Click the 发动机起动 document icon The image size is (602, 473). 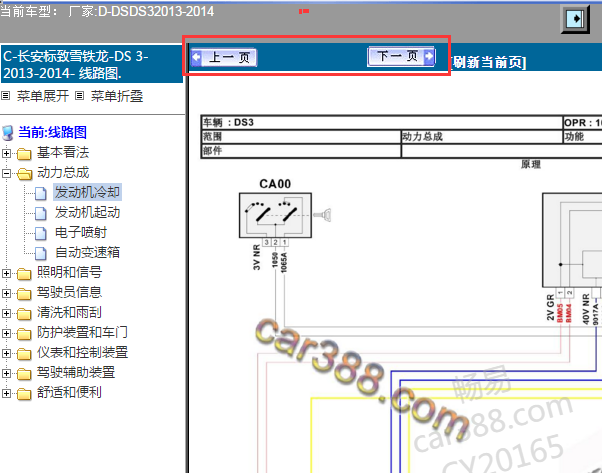40,213
